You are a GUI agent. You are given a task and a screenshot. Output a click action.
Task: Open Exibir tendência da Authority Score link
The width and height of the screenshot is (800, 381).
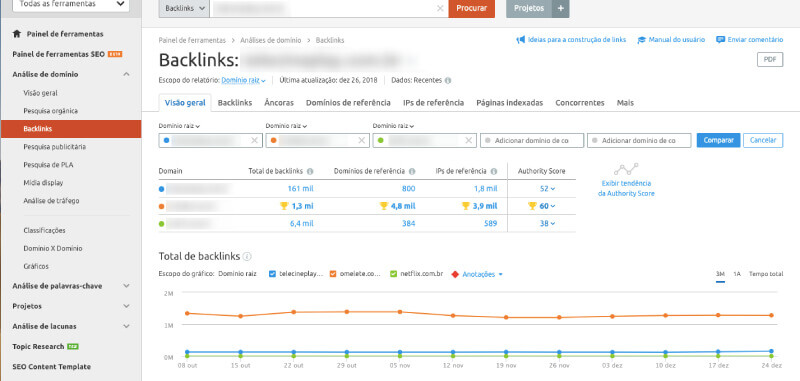[x=626, y=188]
